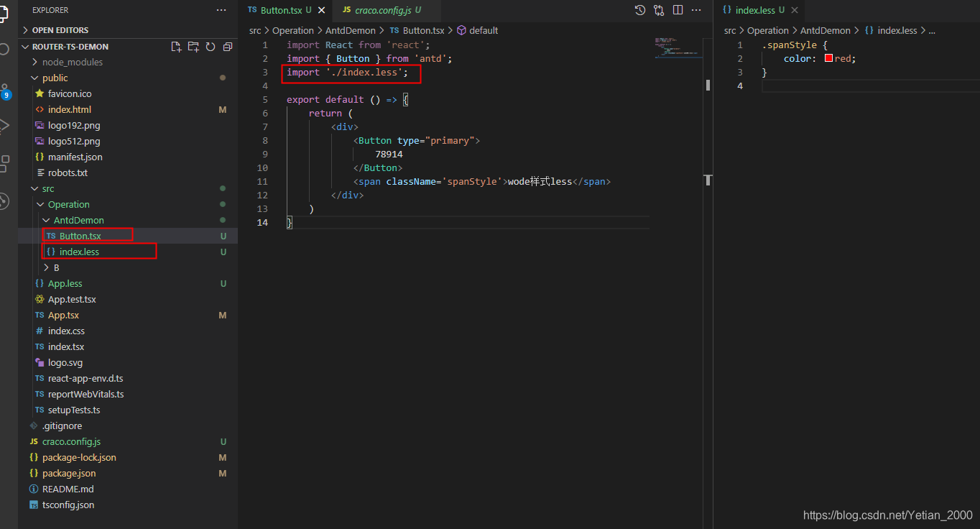Collapse all folders in the Explorer
The image size is (980, 529).
point(228,47)
